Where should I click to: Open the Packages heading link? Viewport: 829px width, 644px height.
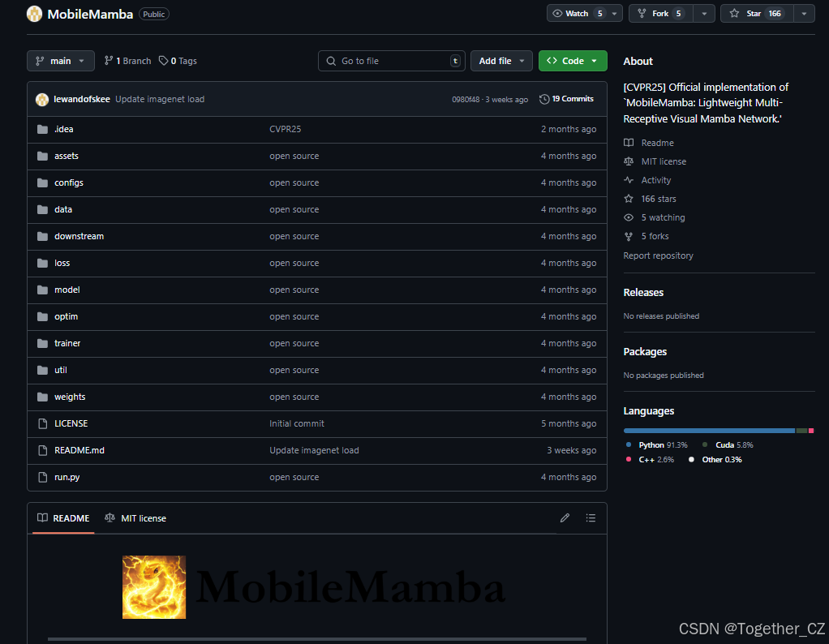coord(645,352)
